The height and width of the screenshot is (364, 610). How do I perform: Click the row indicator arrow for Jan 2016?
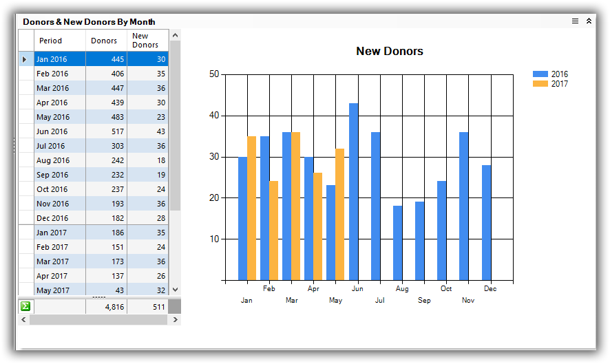[25, 59]
